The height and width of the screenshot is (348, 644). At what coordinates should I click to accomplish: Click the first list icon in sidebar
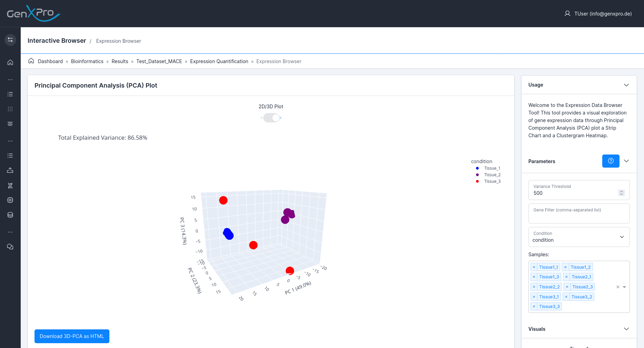click(x=10, y=94)
